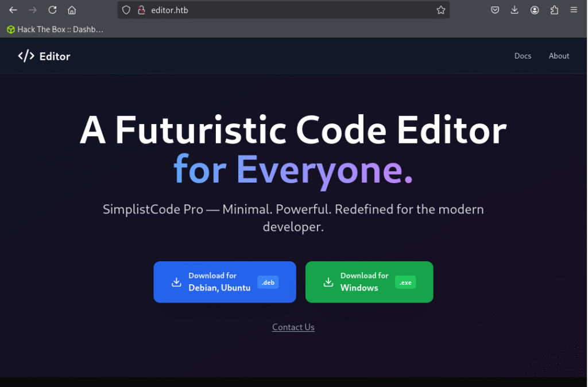Follow the Contact Us link
This screenshot has width=588, height=387.
(x=293, y=327)
